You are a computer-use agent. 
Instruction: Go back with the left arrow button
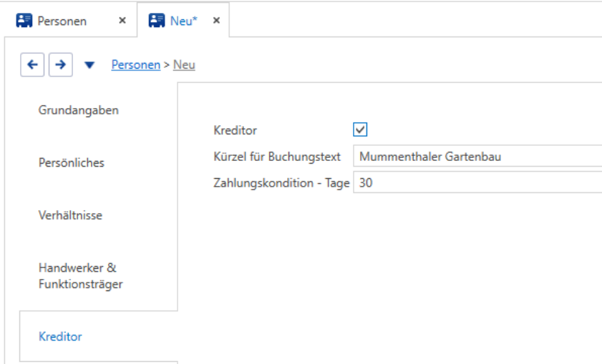[32, 65]
